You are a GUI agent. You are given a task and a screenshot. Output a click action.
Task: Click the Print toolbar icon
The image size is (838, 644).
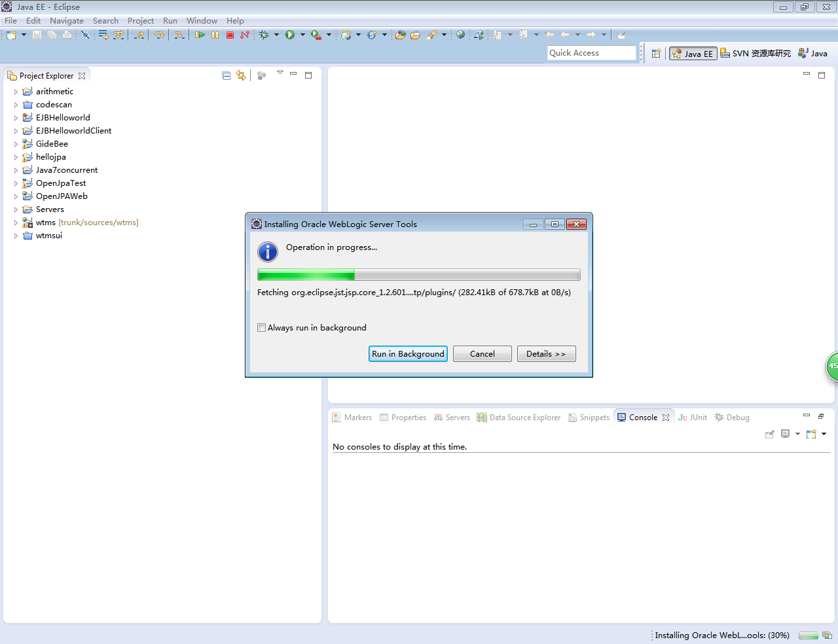coord(67,35)
